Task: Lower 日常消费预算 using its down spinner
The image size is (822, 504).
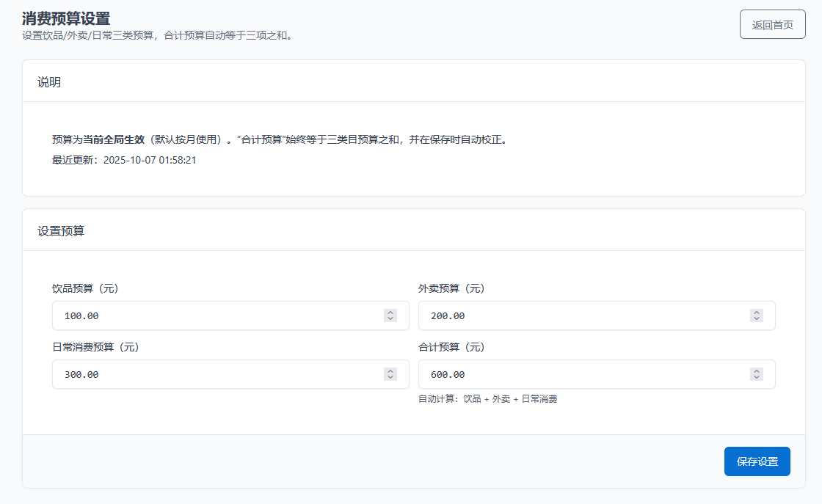Action: (x=390, y=378)
